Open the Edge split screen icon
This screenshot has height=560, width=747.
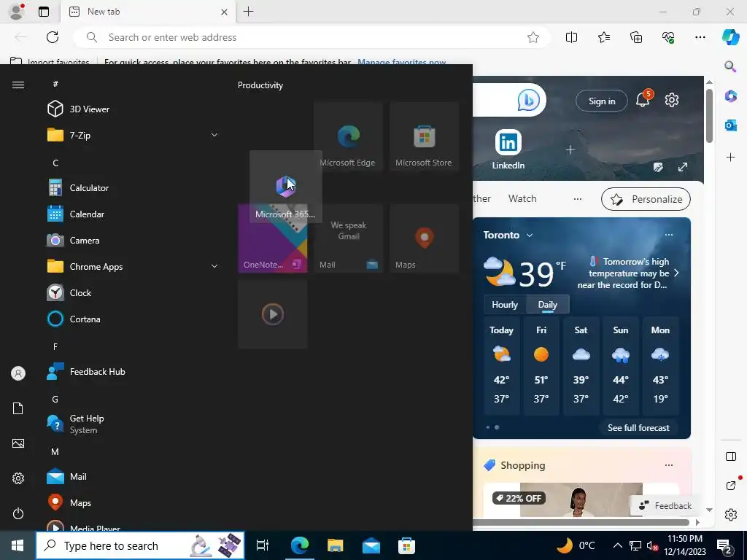(x=571, y=37)
